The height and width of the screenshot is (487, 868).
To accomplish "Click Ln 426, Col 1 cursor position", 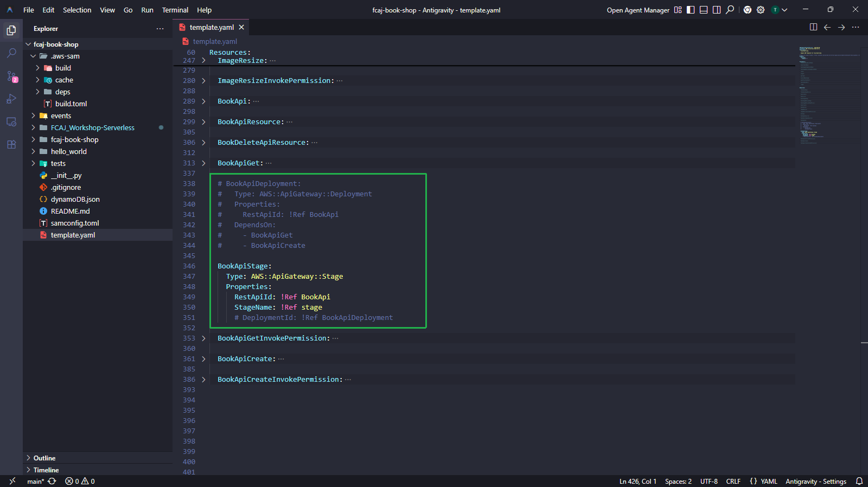I will (x=638, y=481).
